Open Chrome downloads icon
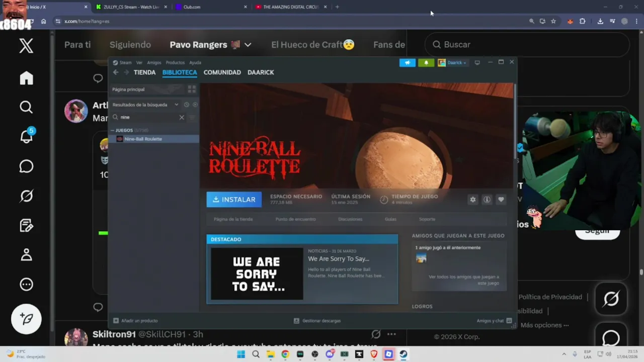Screen dimensions: 644x362 point(600,21)
